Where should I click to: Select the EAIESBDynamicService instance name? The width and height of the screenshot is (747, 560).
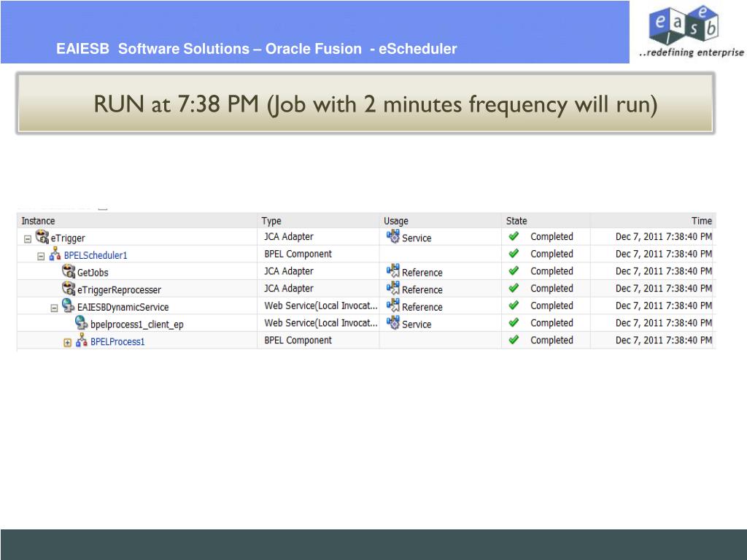123,307
